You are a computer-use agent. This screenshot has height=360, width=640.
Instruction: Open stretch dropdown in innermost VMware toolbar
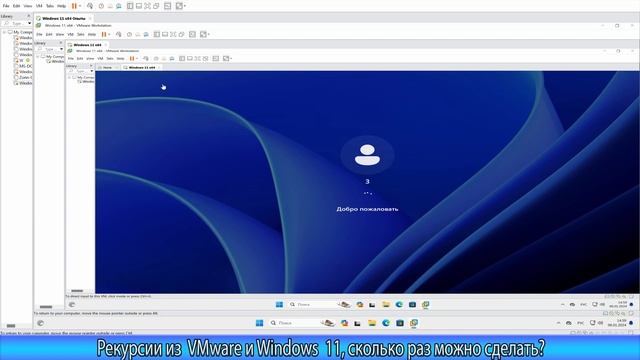[x=231, y=59]
